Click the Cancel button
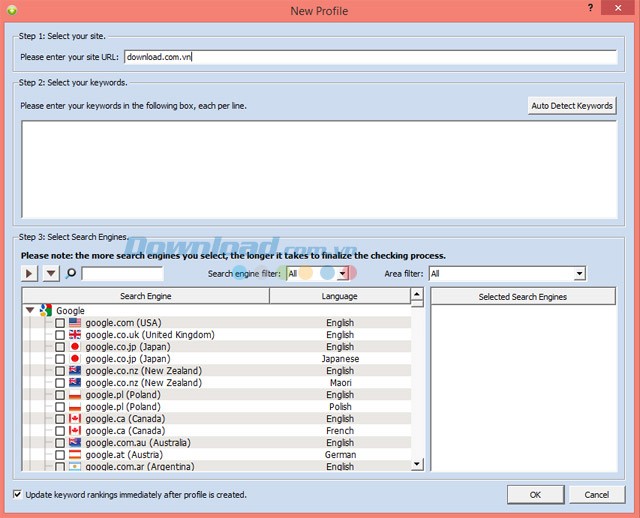Screen dimensions: 640x518 [597, 495]
